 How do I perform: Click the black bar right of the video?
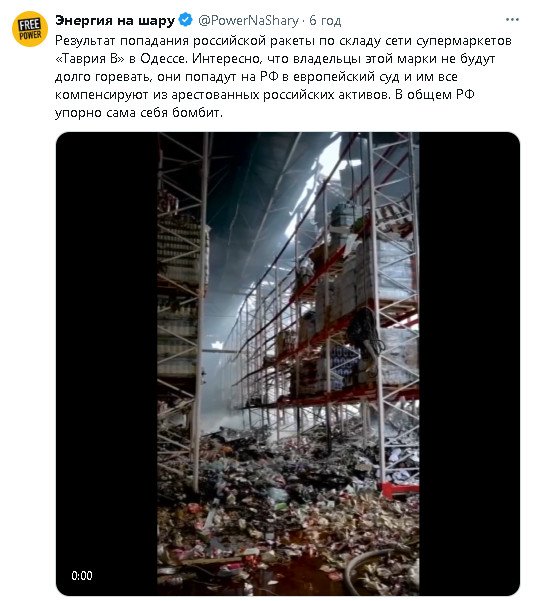pyautogui.click(x=469, y=363)
